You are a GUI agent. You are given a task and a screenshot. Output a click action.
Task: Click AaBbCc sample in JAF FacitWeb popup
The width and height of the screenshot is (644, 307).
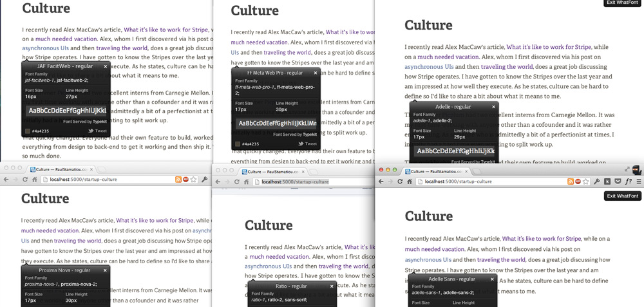pos(66,111)
